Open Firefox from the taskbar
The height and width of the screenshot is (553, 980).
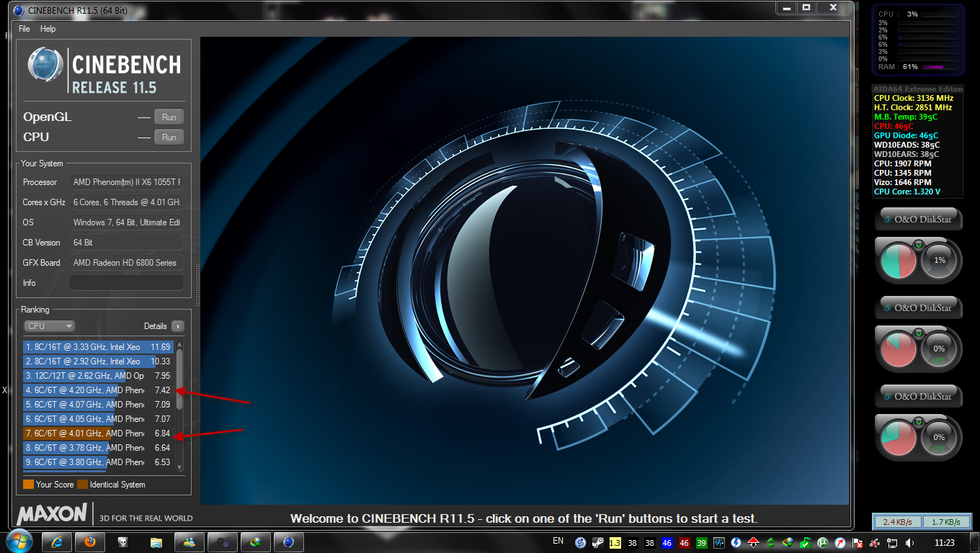click(91, 541)
